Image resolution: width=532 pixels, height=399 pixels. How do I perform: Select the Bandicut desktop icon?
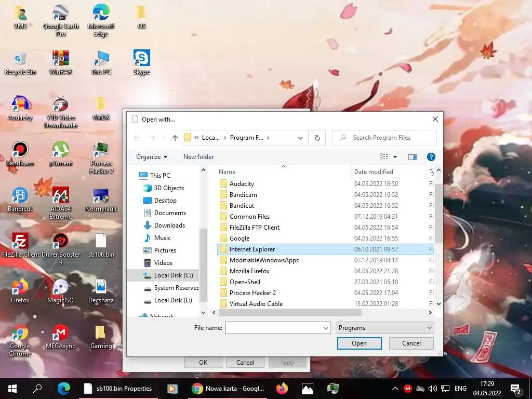pyautogui.click(x=20, y=200)
